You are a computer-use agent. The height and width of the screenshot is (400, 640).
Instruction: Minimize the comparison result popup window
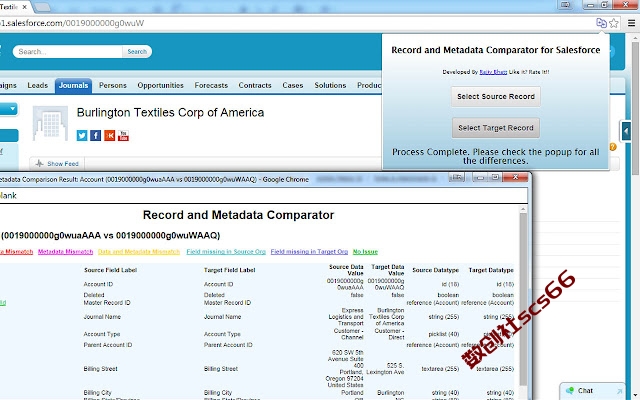coord(480,177)
